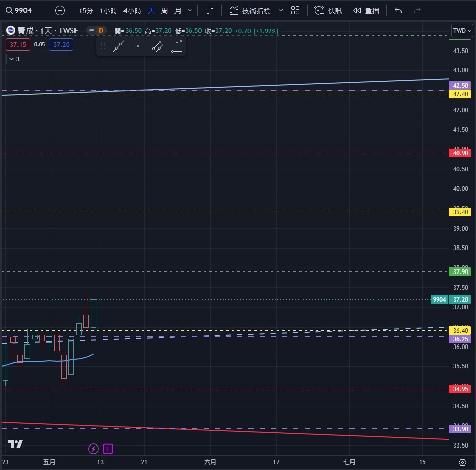Toggle the D data mode pill

96,31
